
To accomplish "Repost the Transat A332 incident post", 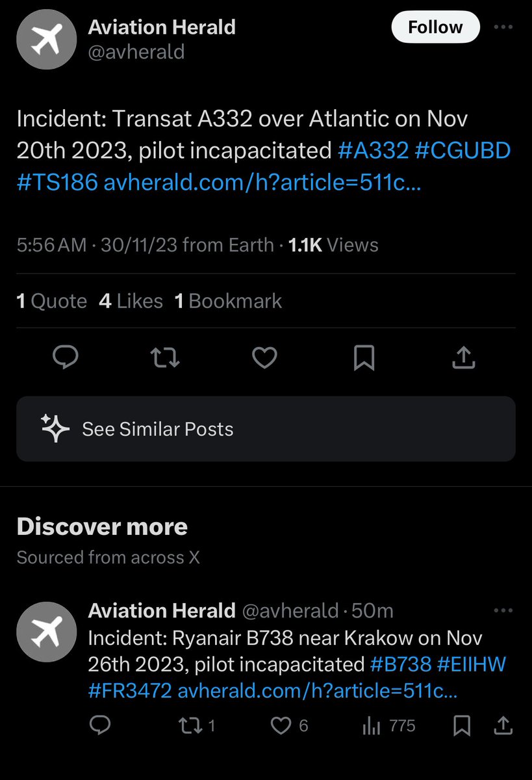I will [165, 357].
